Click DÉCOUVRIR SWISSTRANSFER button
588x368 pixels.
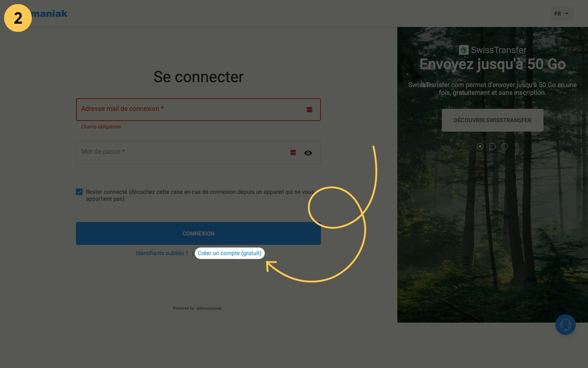tap(492, 120)
